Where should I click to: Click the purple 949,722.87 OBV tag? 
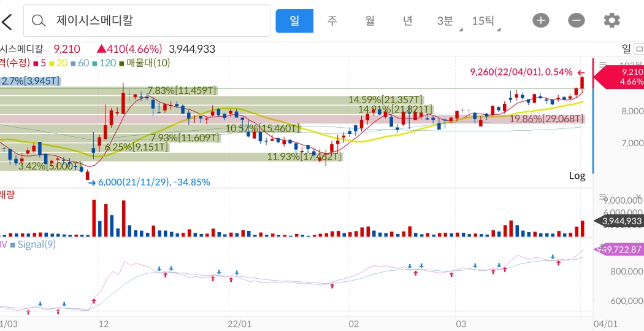click(x=619, y=249)
